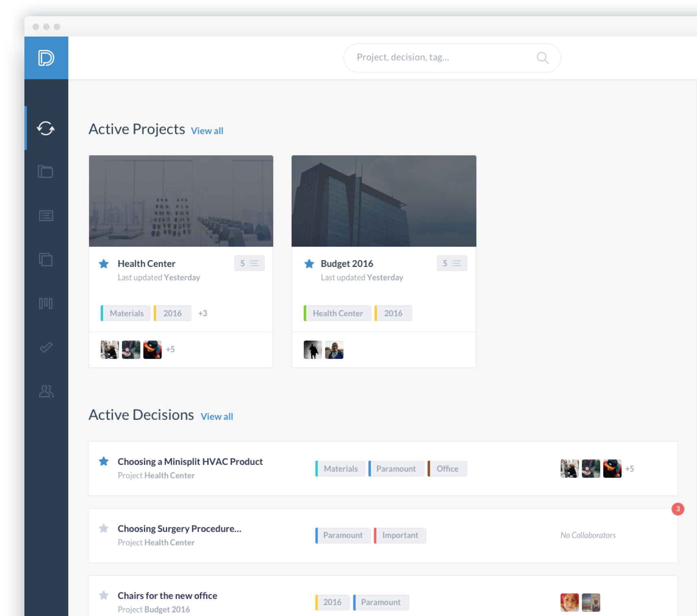View all Active Projects
Image resolution: width=697 pixels, height=616 pixels.
(x=207, y=131)
